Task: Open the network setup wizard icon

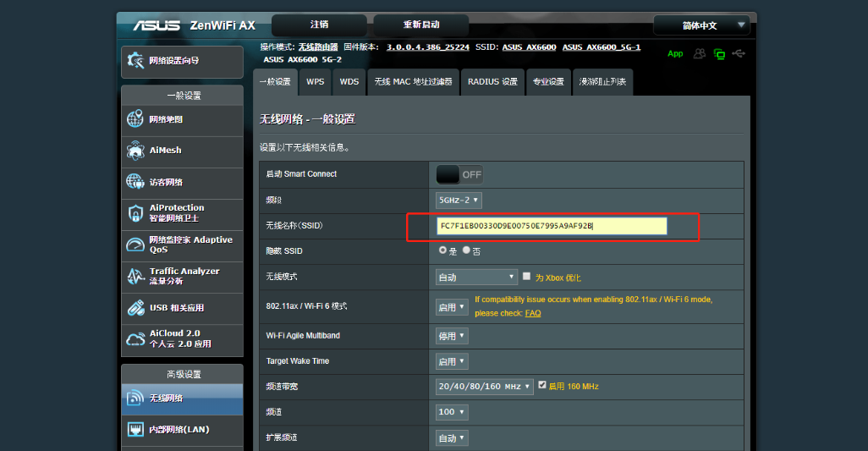Action: (x=135, y=60)
